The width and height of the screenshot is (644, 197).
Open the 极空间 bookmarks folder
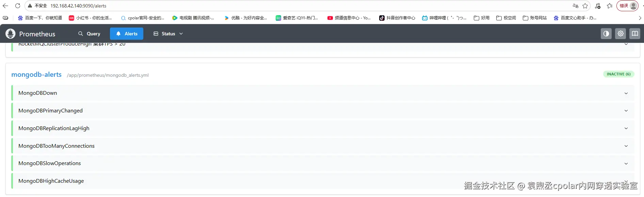coord(506,18)
